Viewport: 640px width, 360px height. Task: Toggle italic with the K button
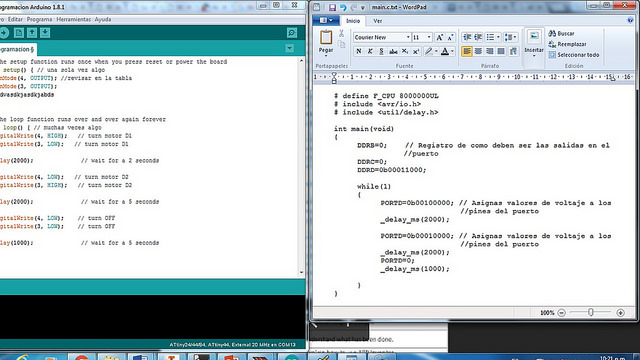(x=370, y=51)
